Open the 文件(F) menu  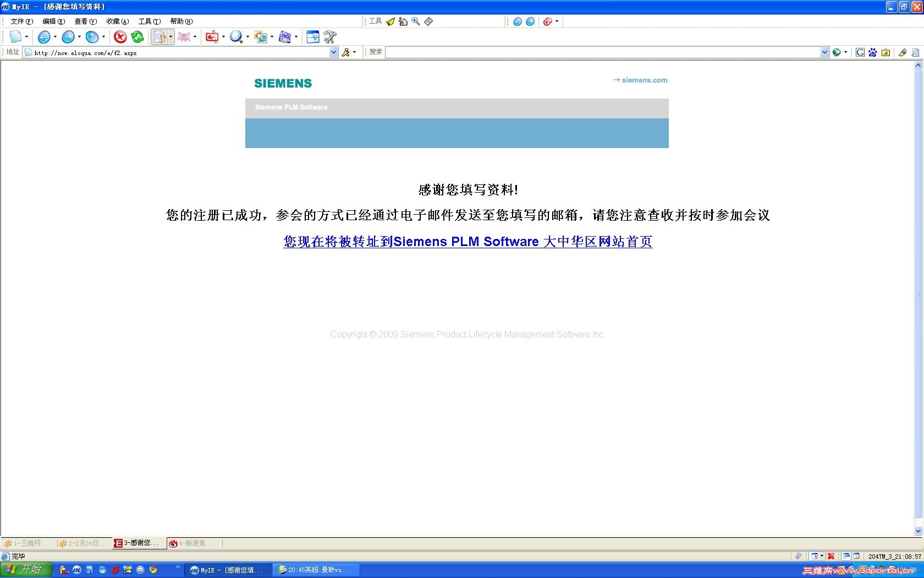[21, 21]
